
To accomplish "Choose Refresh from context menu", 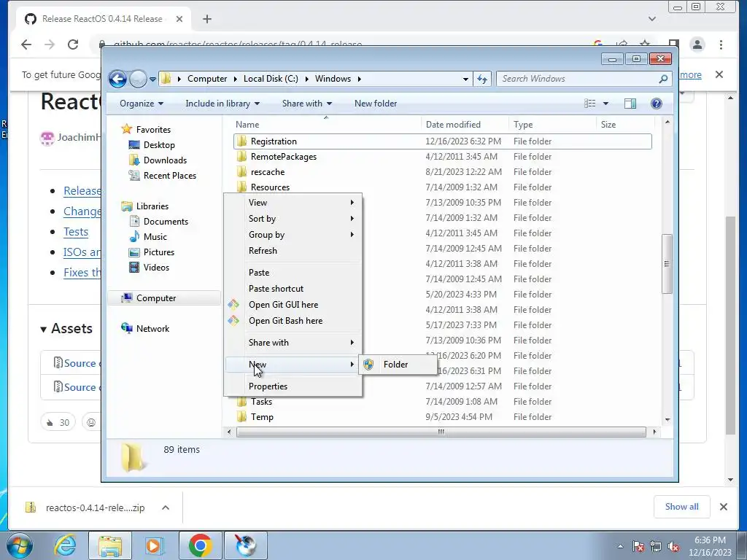I will tap(293, 251).
